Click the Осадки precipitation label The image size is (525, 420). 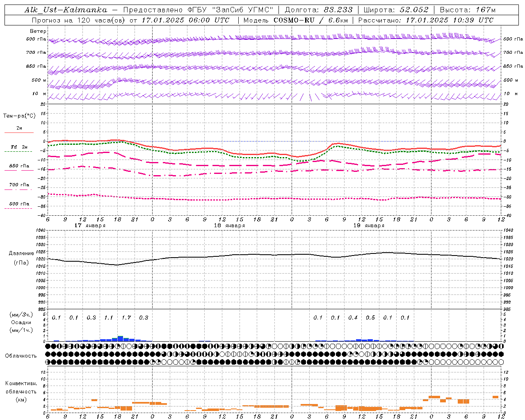pyautogui.click(x=21, y=322)
